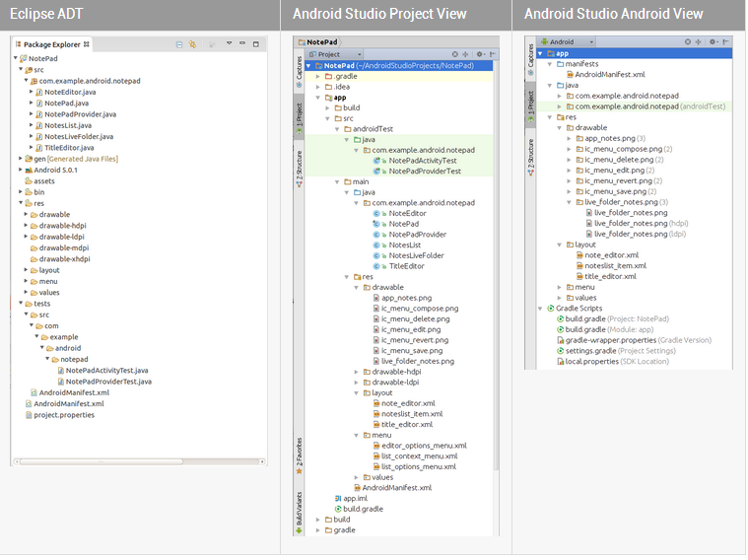The width and height of the screenshot is (748, 560).
Task: Expand the .gradle folder
Action: tap(317, 76)
